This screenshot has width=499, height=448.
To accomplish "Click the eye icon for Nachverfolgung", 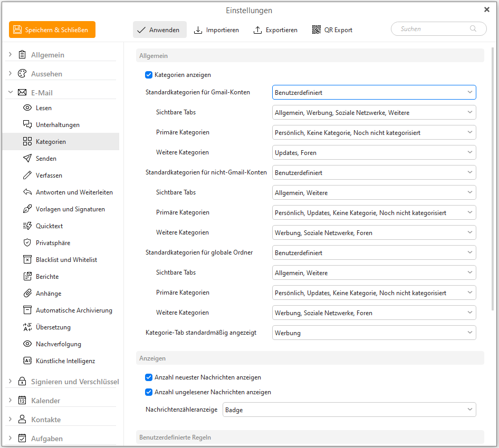I will click(x=27, y=344).
